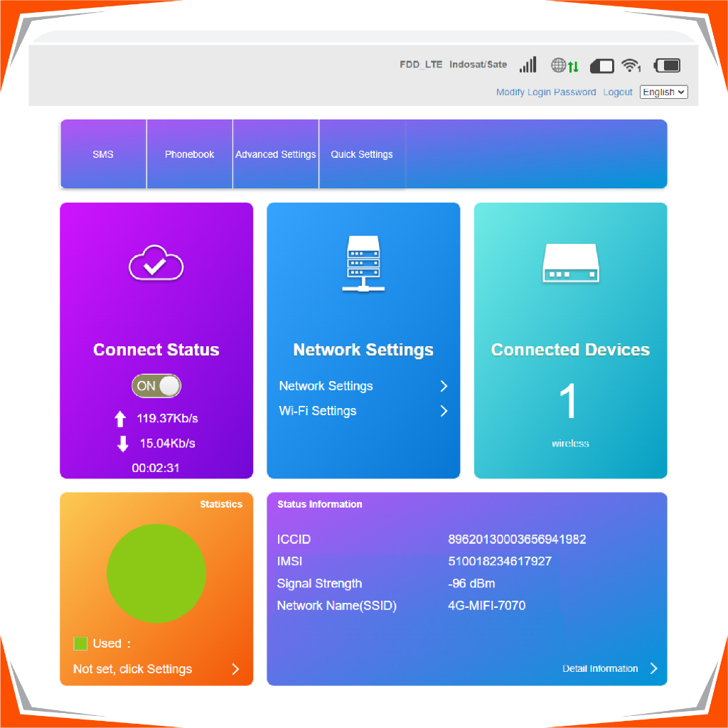The height and width of the screenshot is (728, 728).
Task: Expand Network Settings chevron arrow
Action: [444, 386]
